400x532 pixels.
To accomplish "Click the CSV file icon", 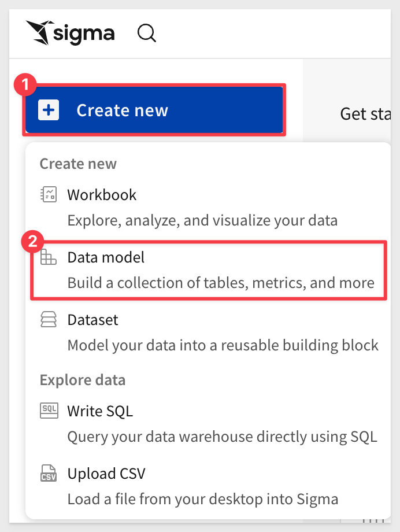I will point(49,473).
